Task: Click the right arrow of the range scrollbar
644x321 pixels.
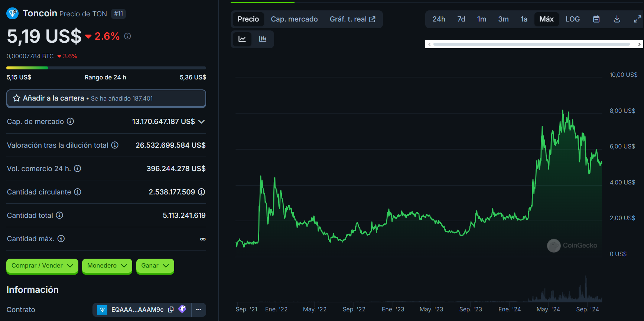Action: 639,44
